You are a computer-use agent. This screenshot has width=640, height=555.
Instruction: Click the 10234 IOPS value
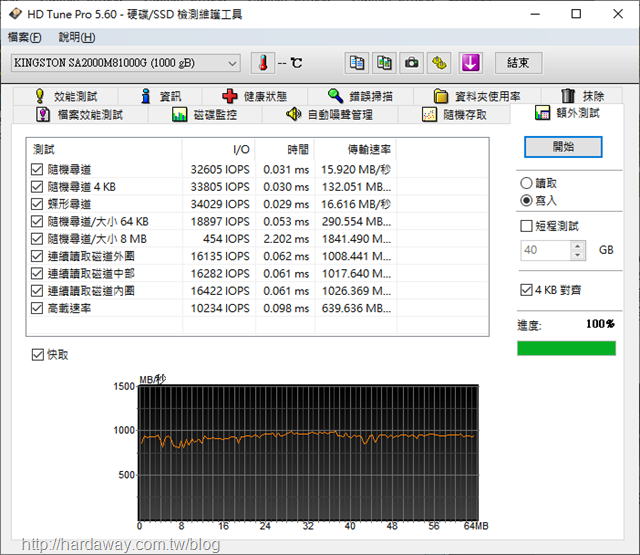[220, 308]
